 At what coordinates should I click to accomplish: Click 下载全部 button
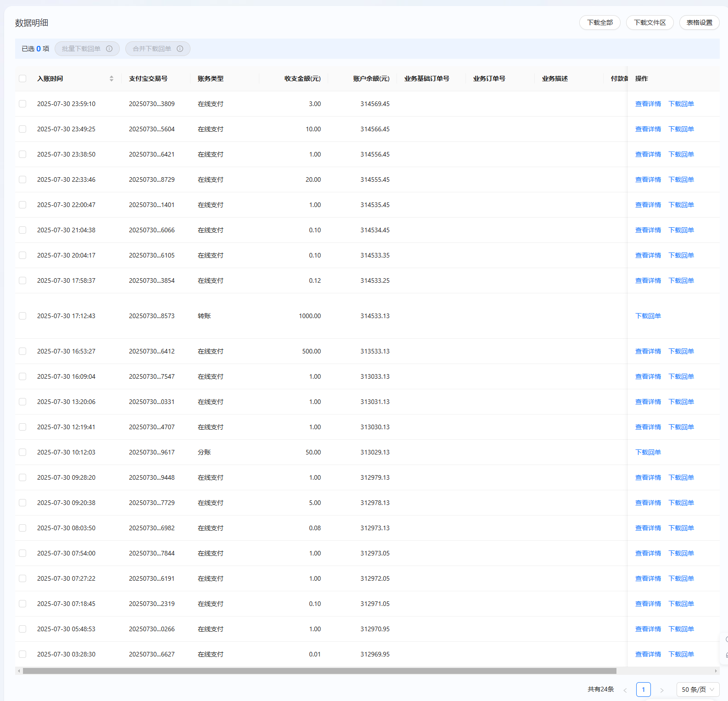[x=600, y=22]
